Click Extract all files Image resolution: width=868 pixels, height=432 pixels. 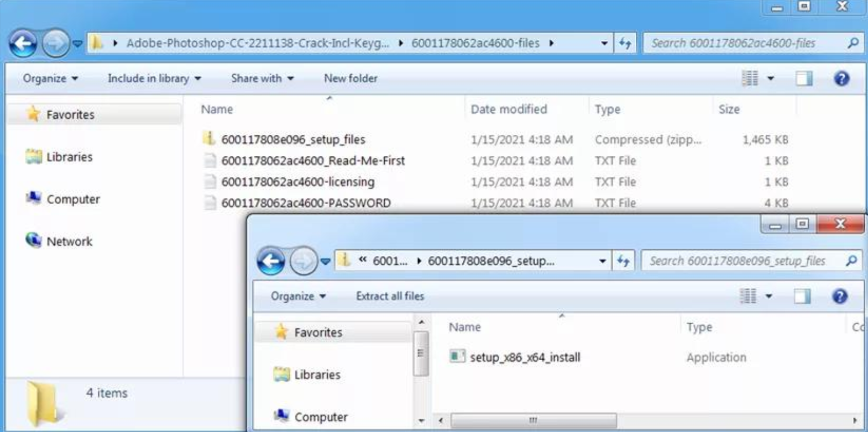pos(390,296)
